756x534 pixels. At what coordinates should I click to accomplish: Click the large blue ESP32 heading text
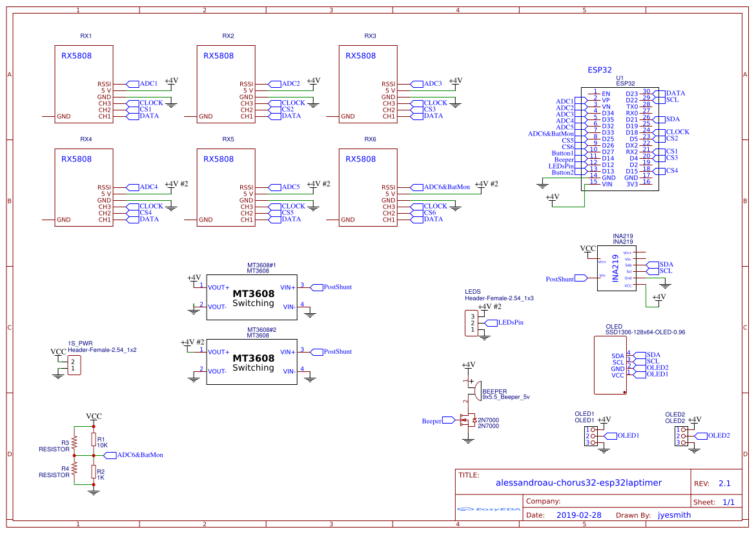(599, 70)
